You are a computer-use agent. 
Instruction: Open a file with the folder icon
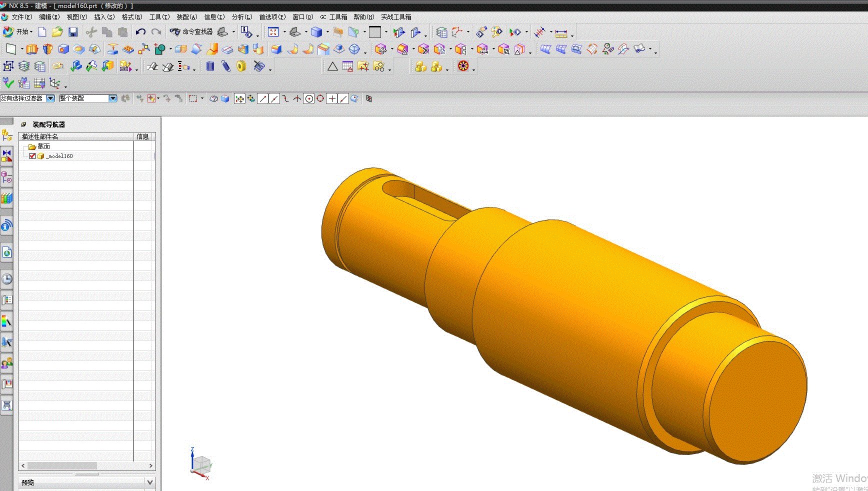[57, 32]
